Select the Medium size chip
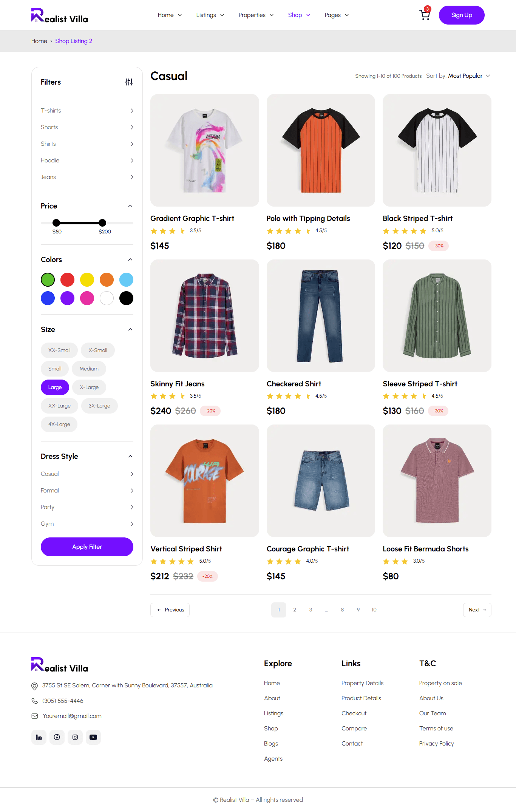Image resolution: width=516 pixels, height=812 pixels. 89,369
